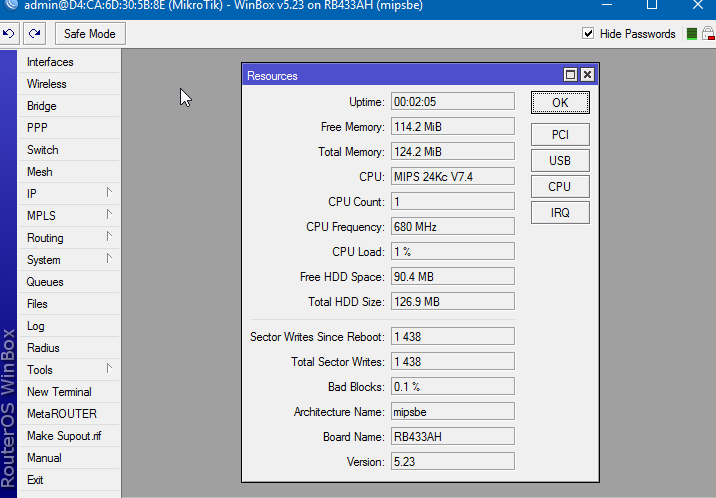Open the Mesh menu
The image size is (716, 498).
pyautogui.click(x=68, y=172)
